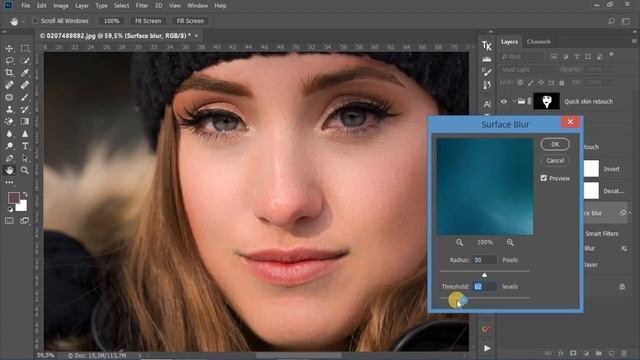Select the Rectangular Marquee tool
The image size is (640, 360).
click(x=25, y=48)
